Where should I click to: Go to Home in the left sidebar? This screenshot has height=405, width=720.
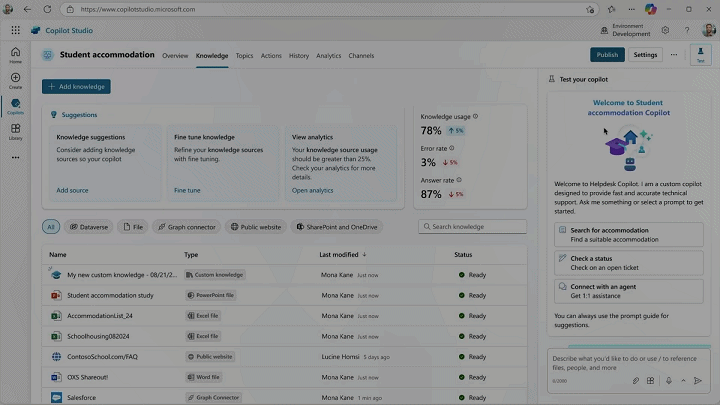[x=15, y=54]
